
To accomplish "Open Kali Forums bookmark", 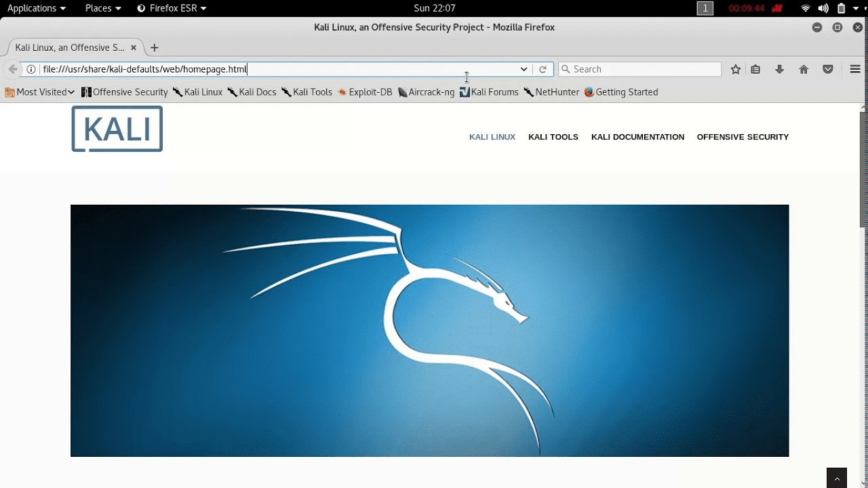I will 489,92.
